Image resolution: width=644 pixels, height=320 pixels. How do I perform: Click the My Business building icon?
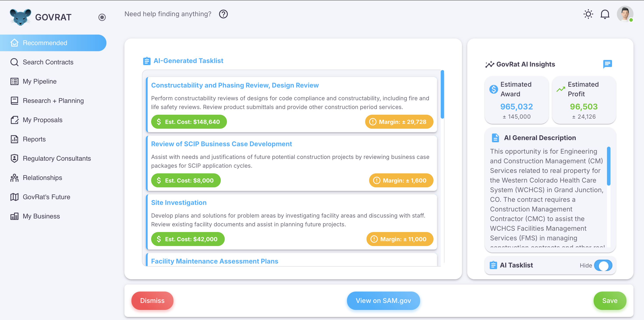coord(14,216)
